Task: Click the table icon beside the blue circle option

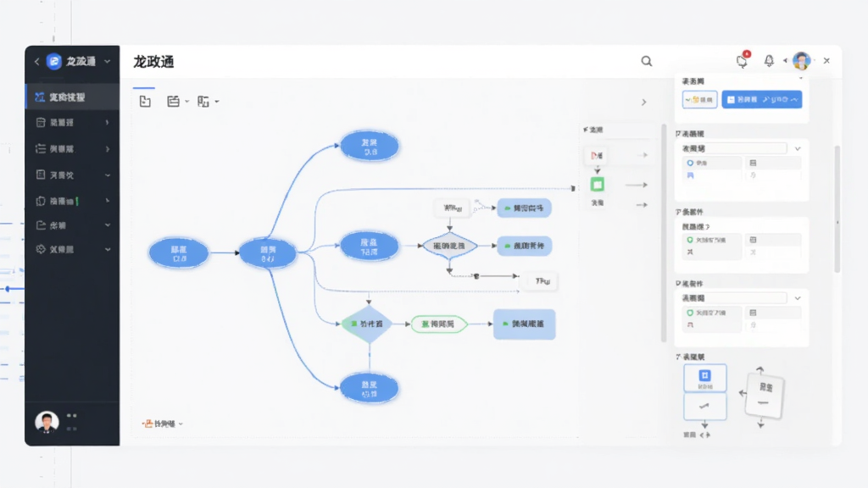Action: (753, 164)
